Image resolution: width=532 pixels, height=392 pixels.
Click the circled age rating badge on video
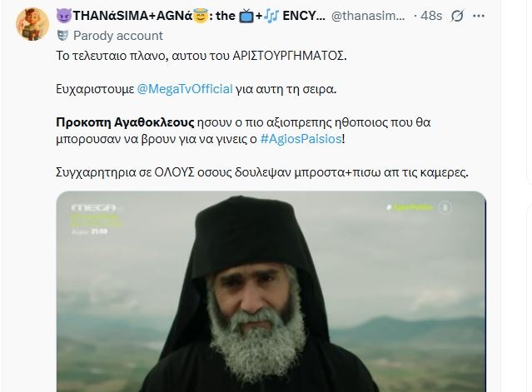[x=445, y=207]
